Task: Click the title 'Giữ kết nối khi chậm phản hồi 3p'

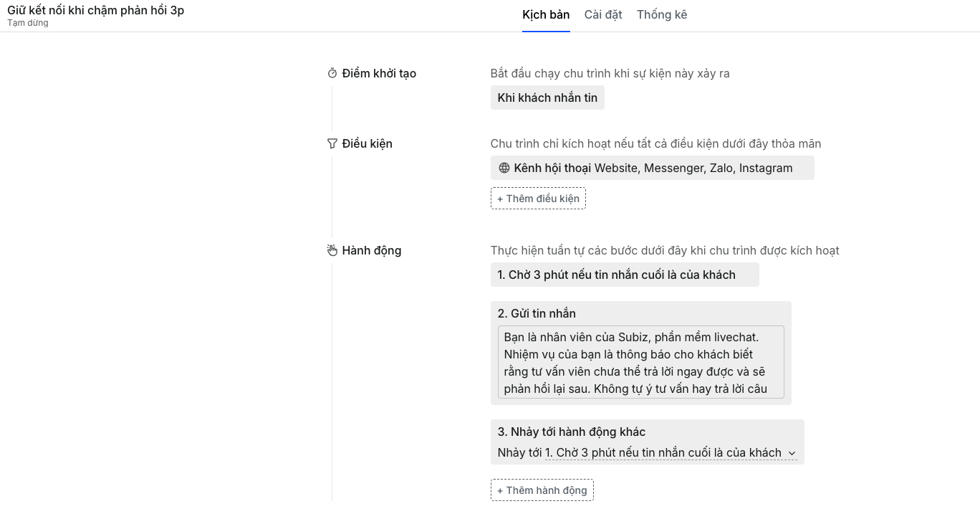Action: tap(96, 11)
